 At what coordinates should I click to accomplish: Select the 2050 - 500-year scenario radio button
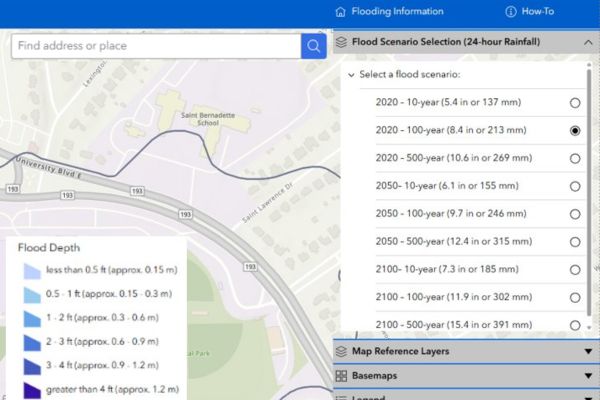(x=575, y=242)
